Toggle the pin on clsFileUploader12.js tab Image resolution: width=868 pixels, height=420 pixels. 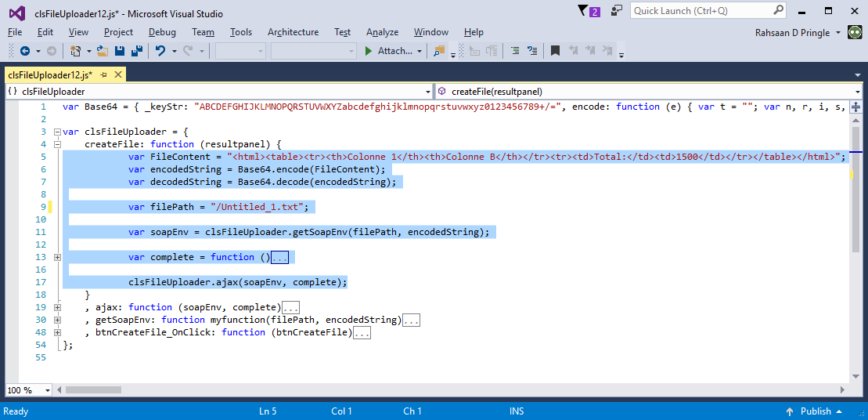(x=104, y=74)
